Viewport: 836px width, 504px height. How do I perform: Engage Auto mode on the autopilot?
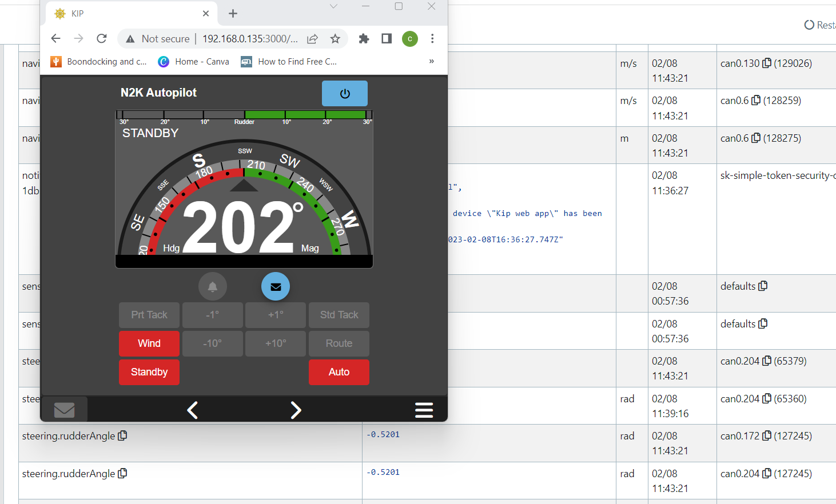pos(339,372)
